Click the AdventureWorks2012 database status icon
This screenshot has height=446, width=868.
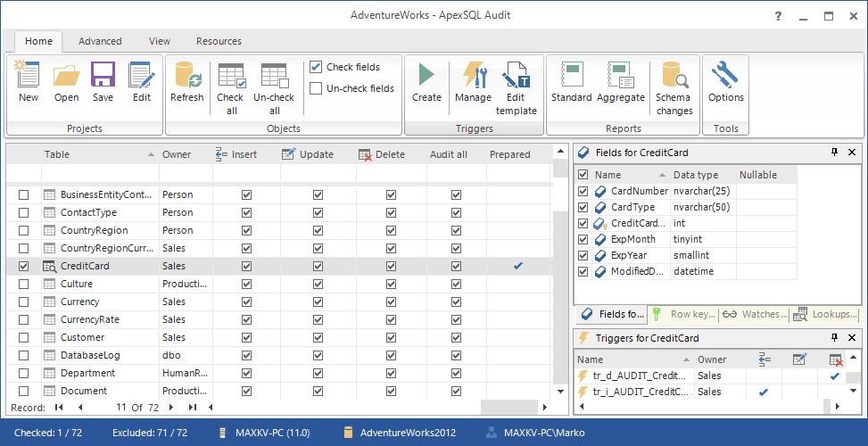(x=348, y=433)
